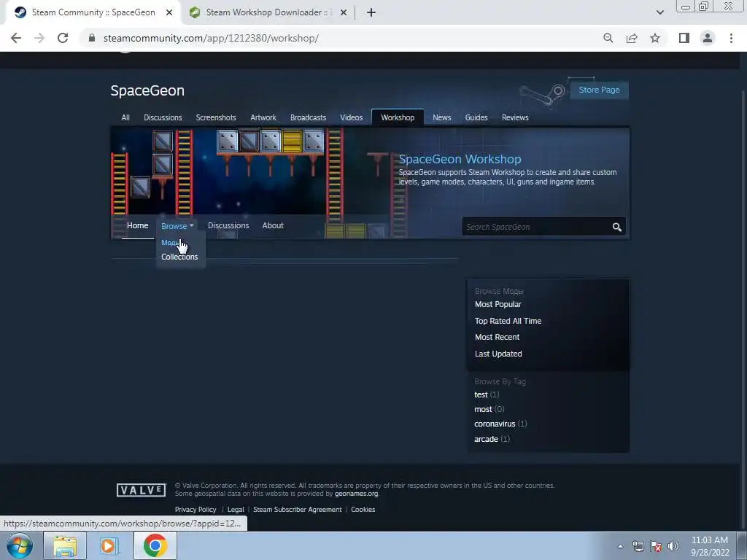The height and width of the screenshot is (560, 747).
Task: Open a new browser tab
Action: 371,12
